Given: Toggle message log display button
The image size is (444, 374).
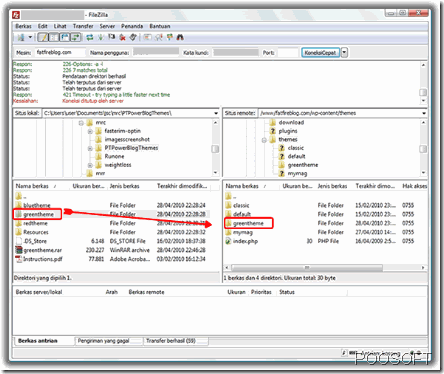Looking at the screenshot, I should point(42,37).
